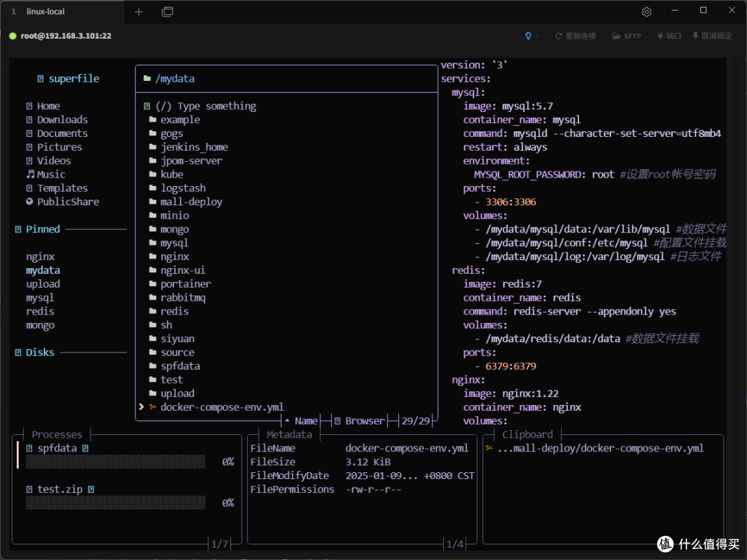Image resolution: width=747 pixels, height=560 pixels.
Task: Click the 重新连接 reconnect button
Action: coord(575,36)
